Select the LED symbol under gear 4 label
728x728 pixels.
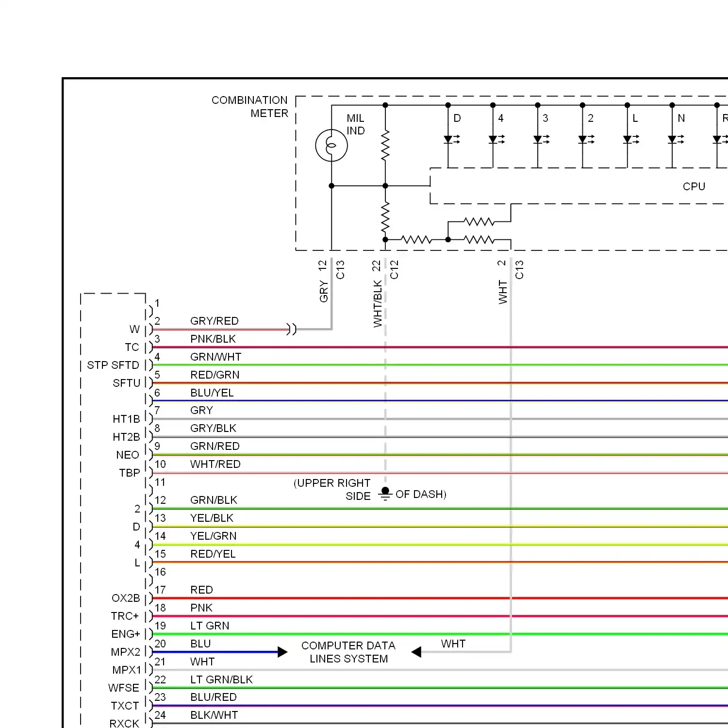click(496, 140)
